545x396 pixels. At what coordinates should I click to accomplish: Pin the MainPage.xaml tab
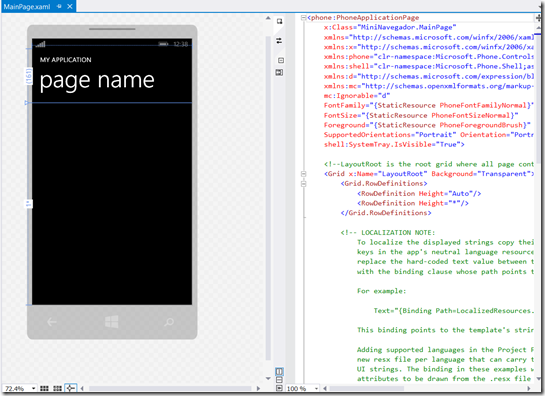coord(59,6)
